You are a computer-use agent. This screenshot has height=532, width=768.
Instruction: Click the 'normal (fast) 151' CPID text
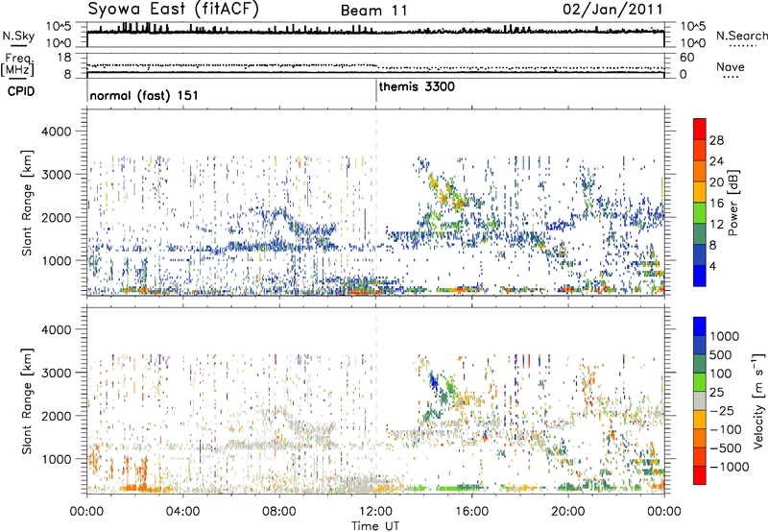(x=144, y=95)
